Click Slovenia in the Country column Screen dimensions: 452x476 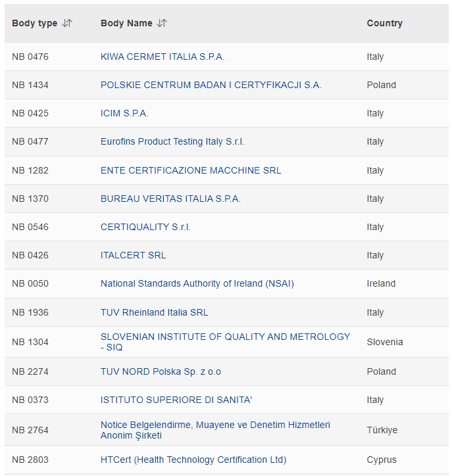click(x=385, y=342)
